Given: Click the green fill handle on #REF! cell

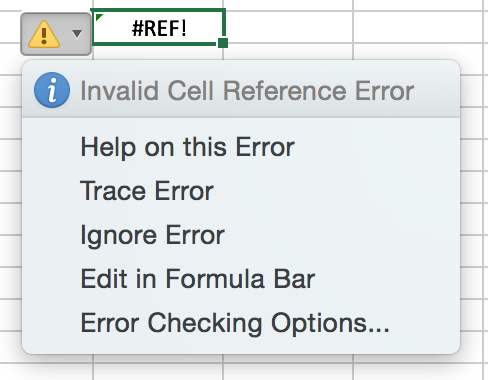Looking at the screenshot, I should tap(223, 43).
